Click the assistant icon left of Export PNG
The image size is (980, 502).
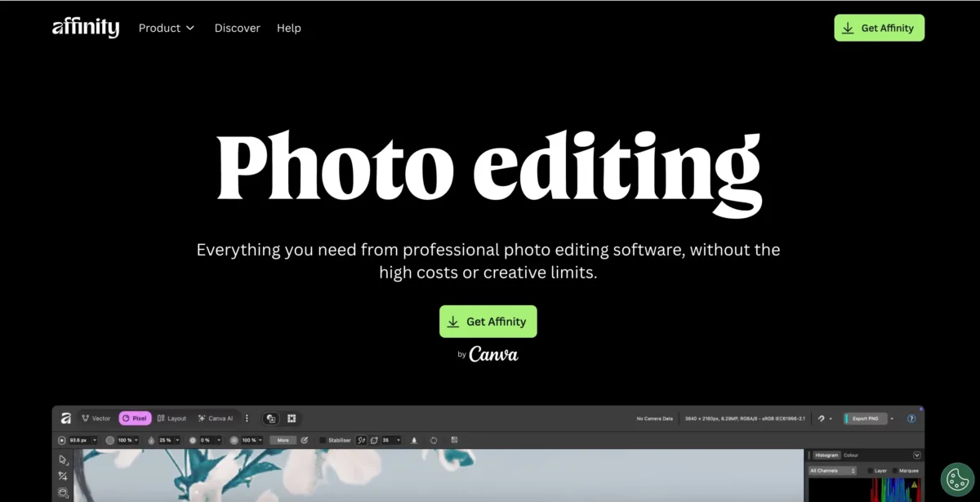(x=822, y=419)
